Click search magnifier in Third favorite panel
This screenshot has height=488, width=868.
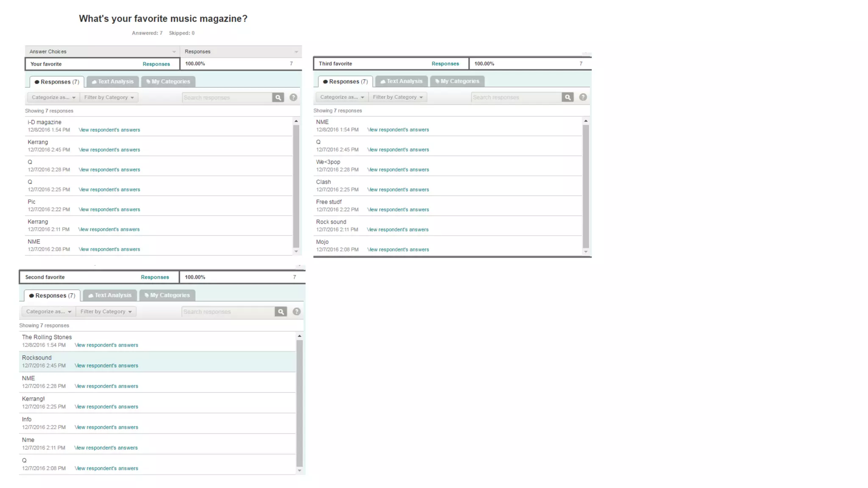point(568,97)
